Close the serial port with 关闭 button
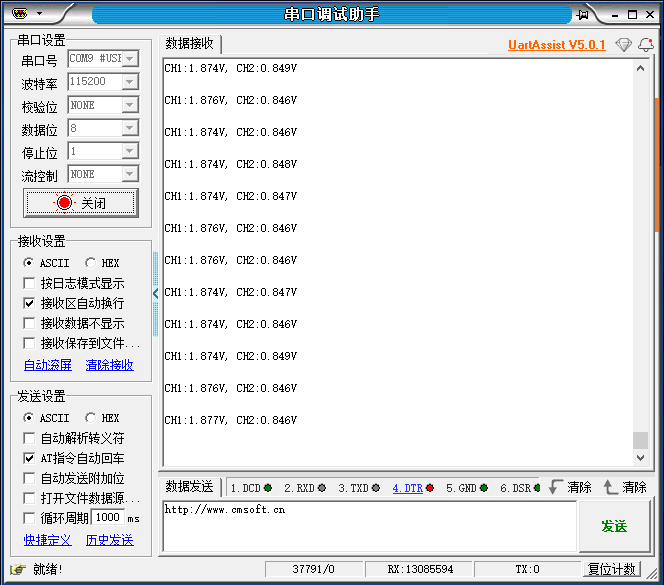 [81, 203]
